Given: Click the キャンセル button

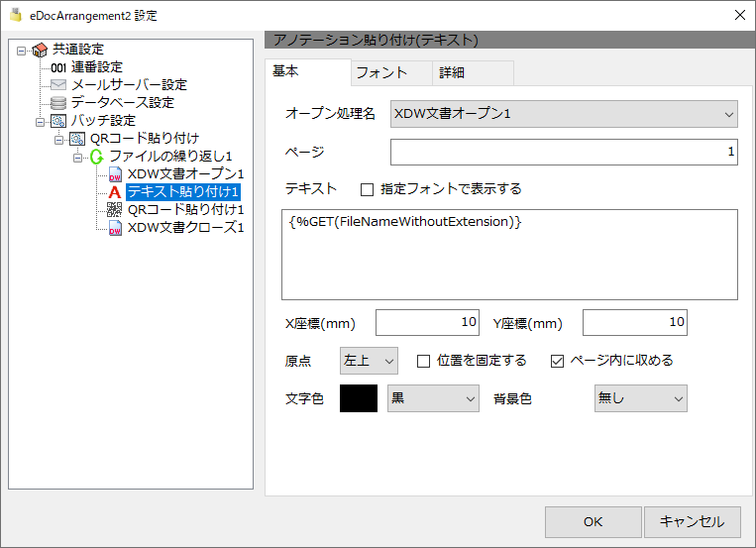Looking at the screenshot, I should tap(692, 522).
